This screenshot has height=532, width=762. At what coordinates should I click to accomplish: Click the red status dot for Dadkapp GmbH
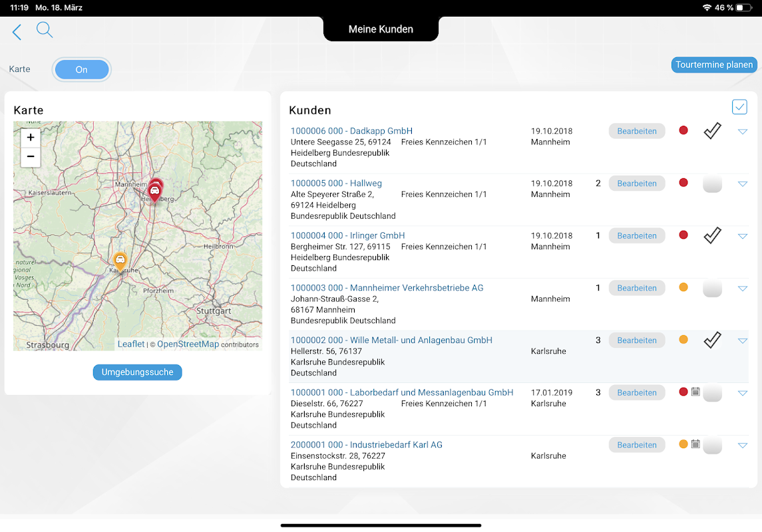(683, 130)
